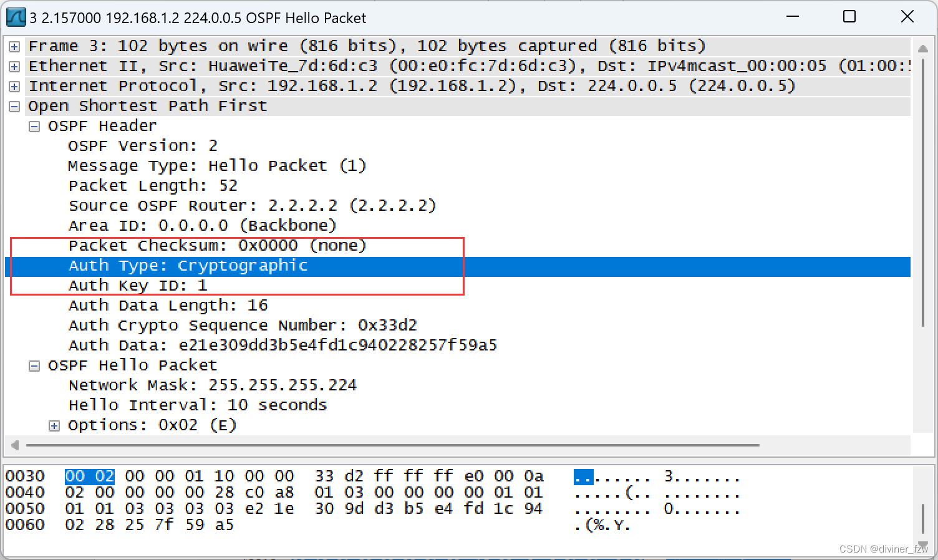Click hex offset 0050 label
Image resolution: width=938 pixels, height=560 pixels.
coord(25,509)
